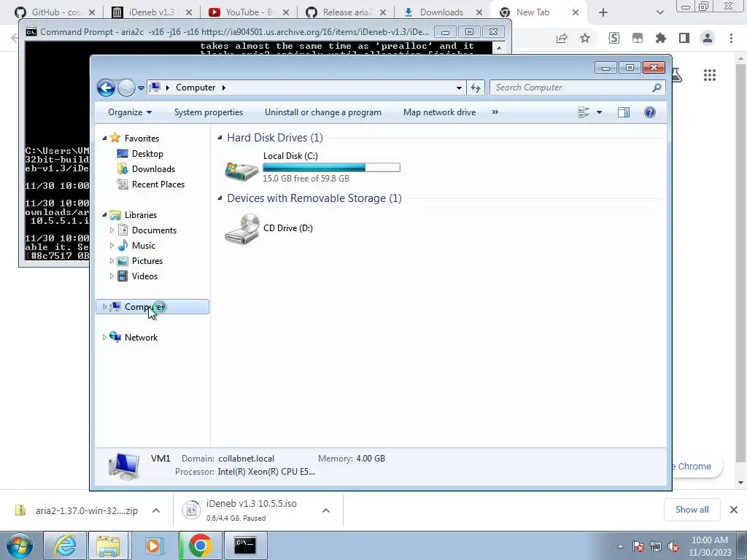Bookmark this tab with the star icon
Screen dimensions: 747x560
585,38
